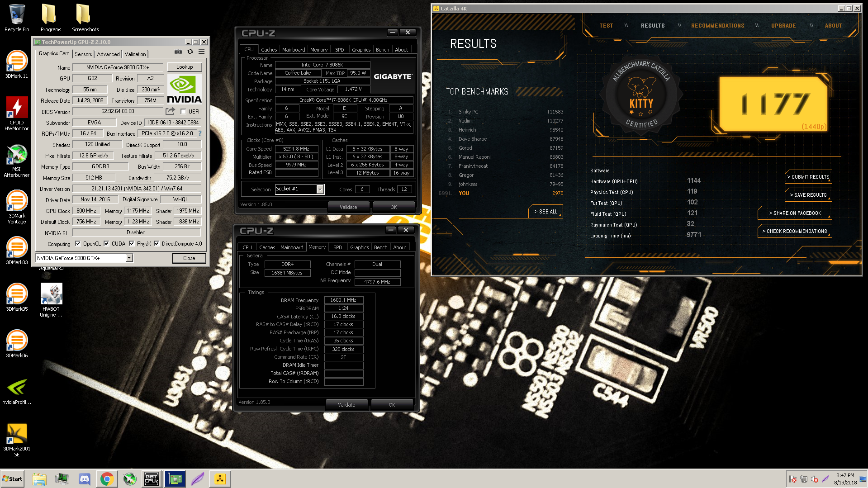Switch to Sensors tab in GPU-Z
Viewport: 868px width, 488px height.
83,54
